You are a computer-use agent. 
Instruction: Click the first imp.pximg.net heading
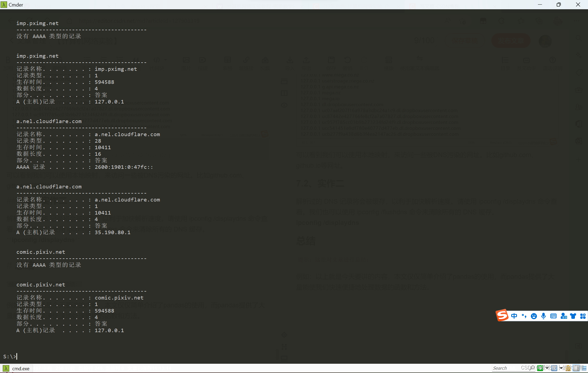click(38, 23)
